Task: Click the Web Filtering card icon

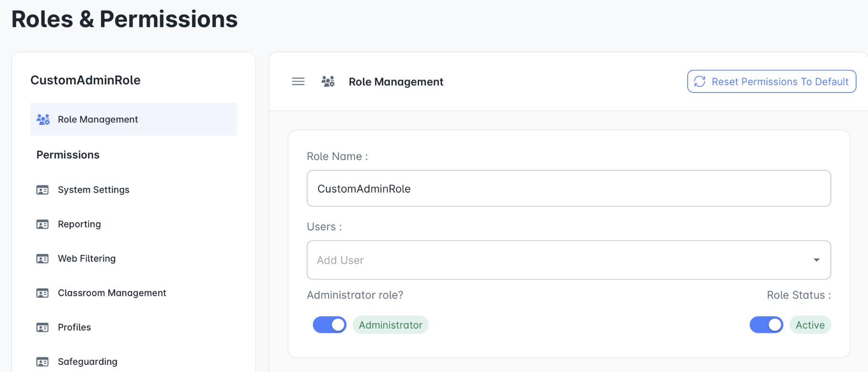Action: (42, 258)
